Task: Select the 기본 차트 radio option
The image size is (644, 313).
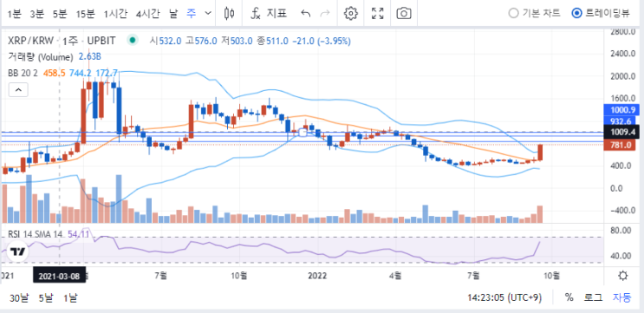Action: tap(534, 13)
